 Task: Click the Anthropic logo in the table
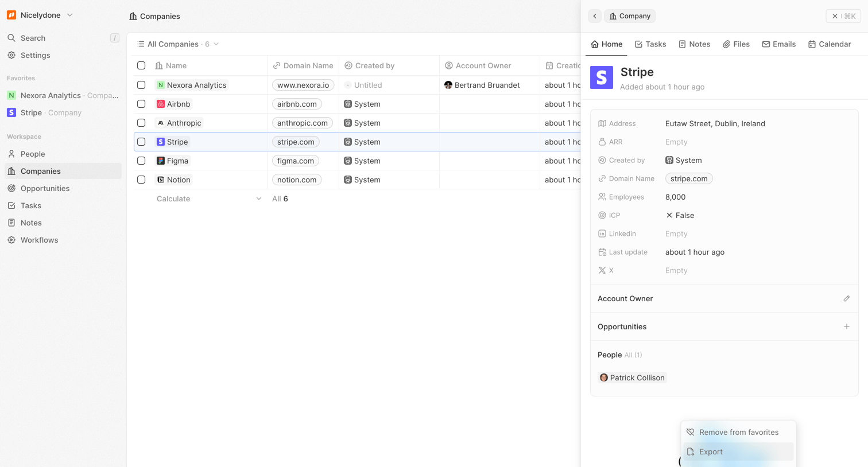pyautogui.click(x=161, y=123)
